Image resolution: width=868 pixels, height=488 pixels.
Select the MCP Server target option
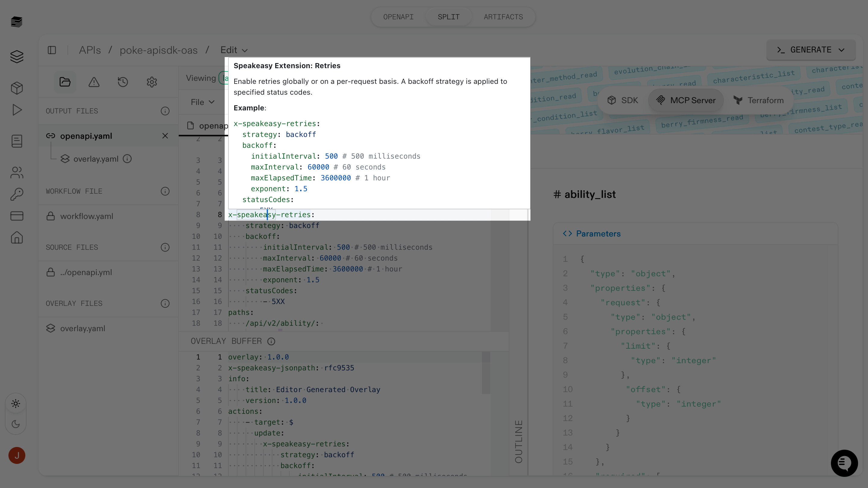pos(686,100)
